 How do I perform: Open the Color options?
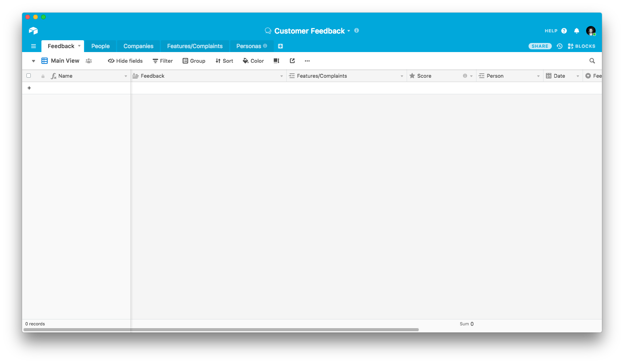(x=253, y=61)
